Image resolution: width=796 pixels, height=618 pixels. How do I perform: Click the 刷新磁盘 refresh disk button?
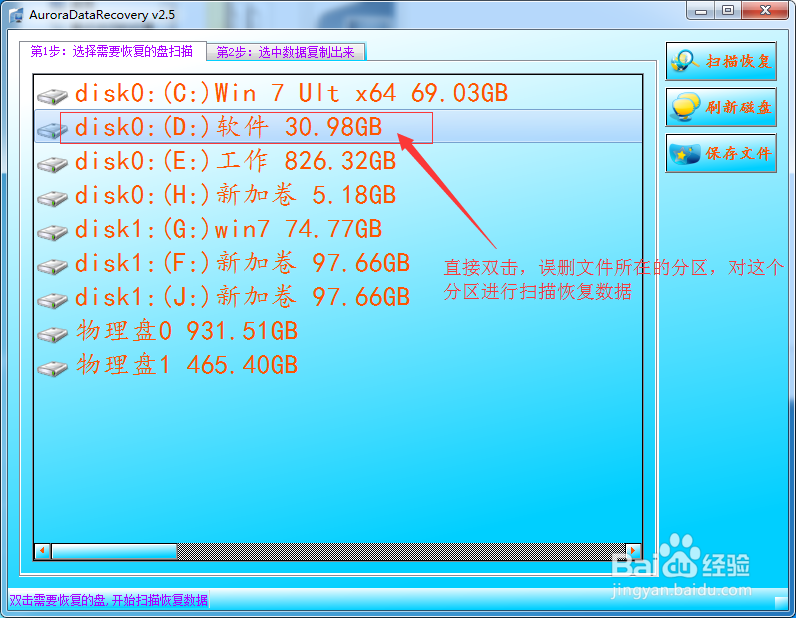[x=721, y=107]
